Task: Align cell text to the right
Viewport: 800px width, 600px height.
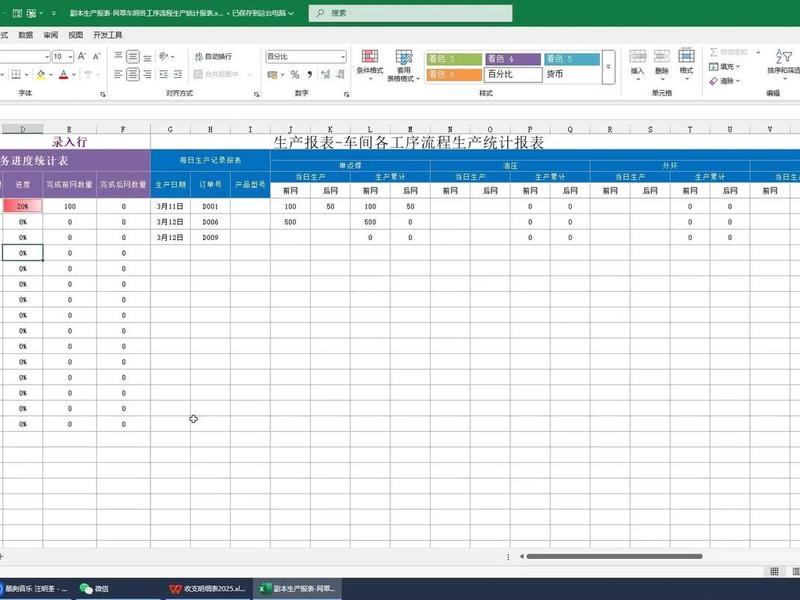Action: coord(147,74)
